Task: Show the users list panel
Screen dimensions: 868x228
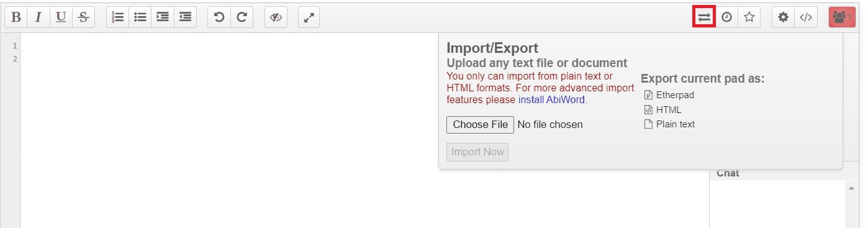Action: coord(842,17)
